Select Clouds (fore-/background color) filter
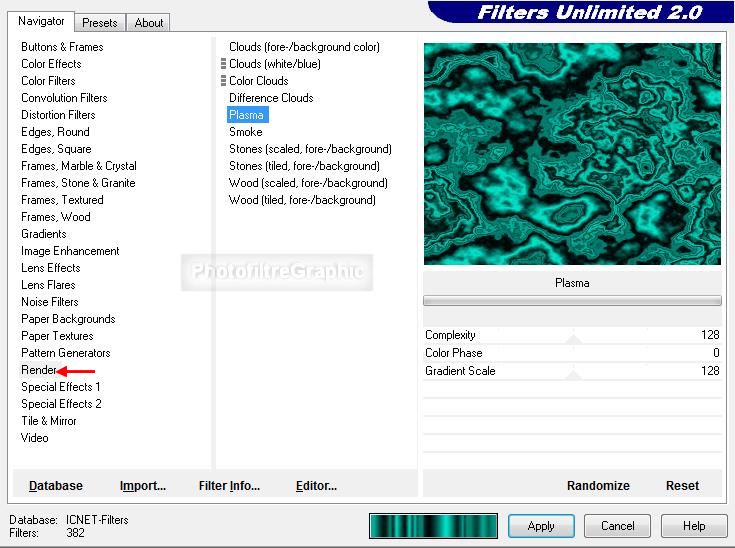 click(304, 47)
